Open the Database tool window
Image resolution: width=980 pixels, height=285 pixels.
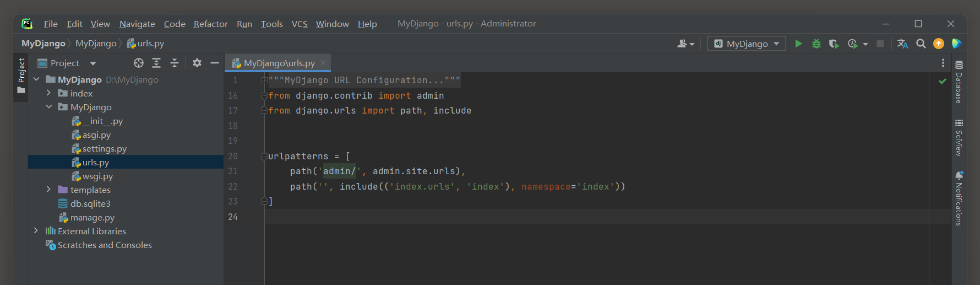(959, 82)
